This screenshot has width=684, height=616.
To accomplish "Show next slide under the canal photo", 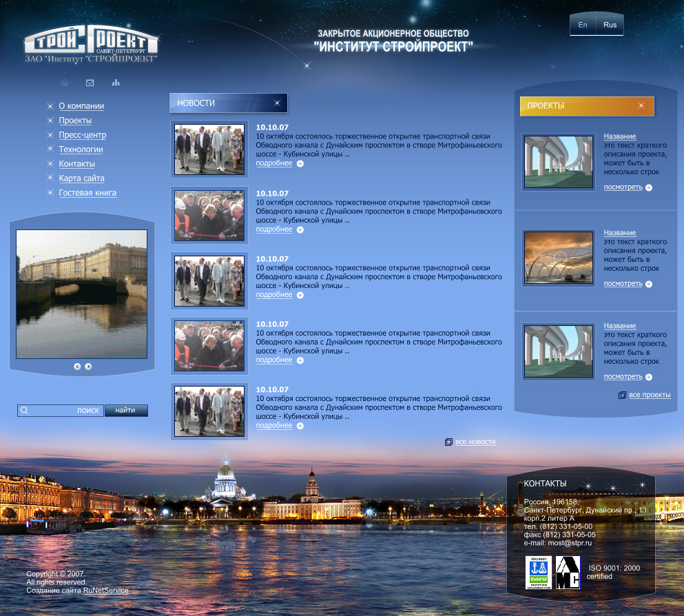I will tap(88, 367).
